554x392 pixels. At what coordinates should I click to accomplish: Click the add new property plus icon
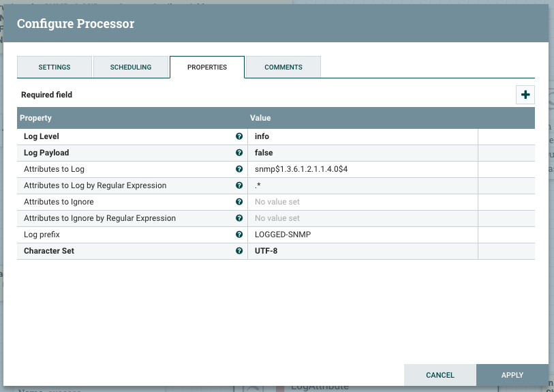[525, 95]
